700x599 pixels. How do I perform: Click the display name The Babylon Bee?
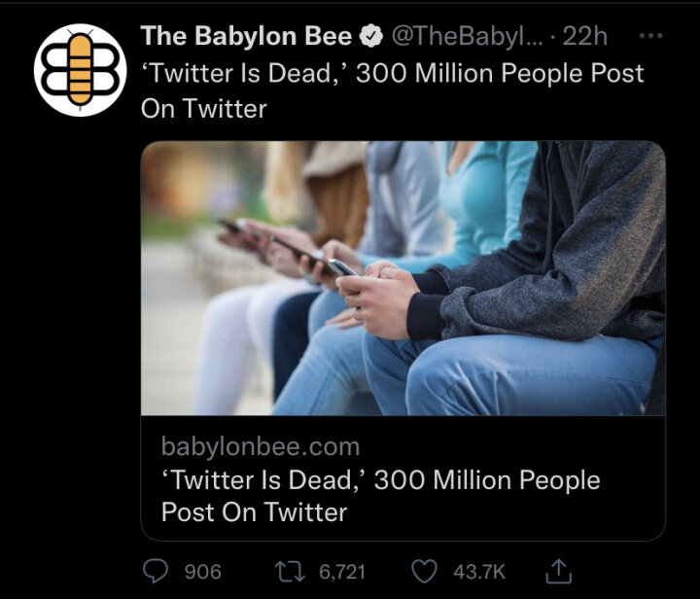click(x=246, y=37)
